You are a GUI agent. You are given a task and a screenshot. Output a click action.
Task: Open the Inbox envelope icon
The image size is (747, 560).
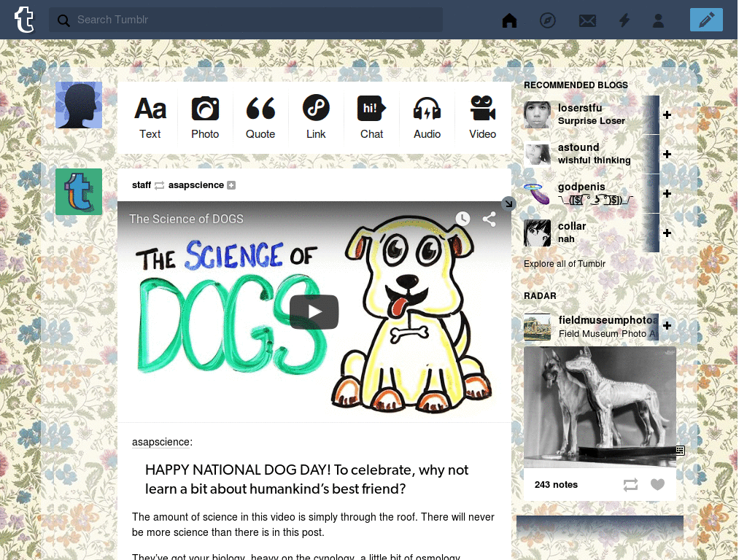pyautogui.click(x=587, y=20)
